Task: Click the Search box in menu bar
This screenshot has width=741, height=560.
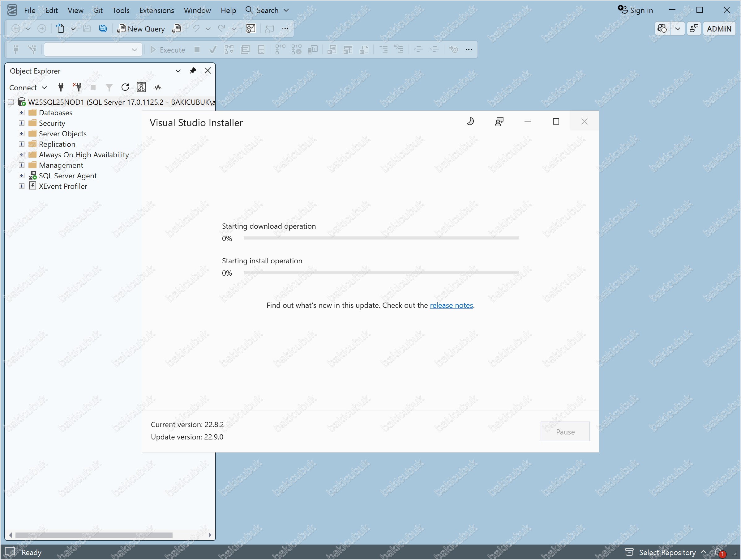Action: click(267, 11)
